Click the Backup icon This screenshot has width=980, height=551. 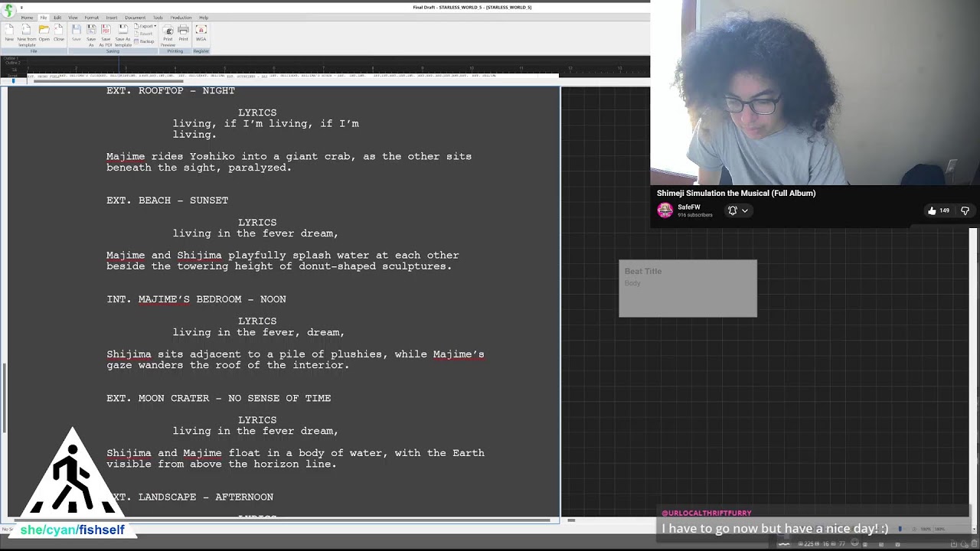(145, 41)
